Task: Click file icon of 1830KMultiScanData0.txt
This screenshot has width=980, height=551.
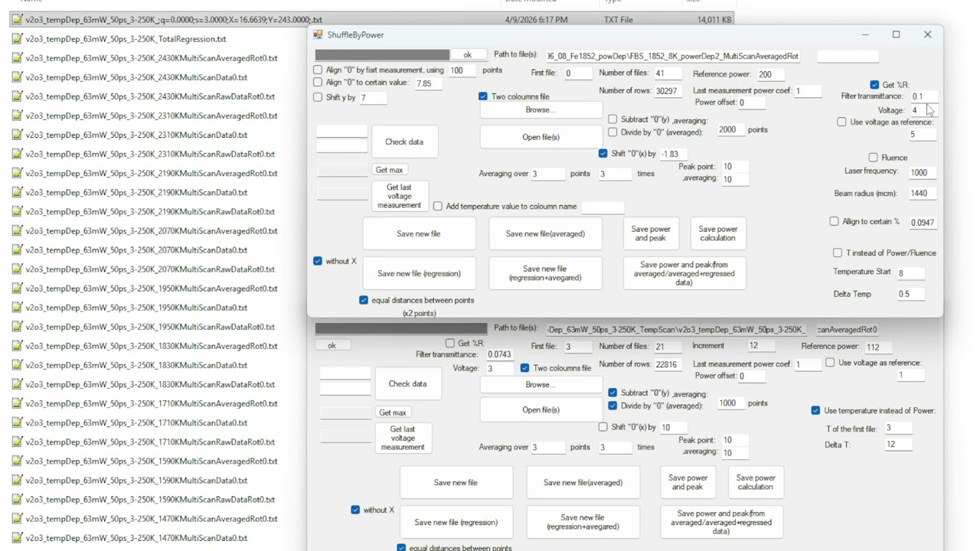Action: point(17,365)
